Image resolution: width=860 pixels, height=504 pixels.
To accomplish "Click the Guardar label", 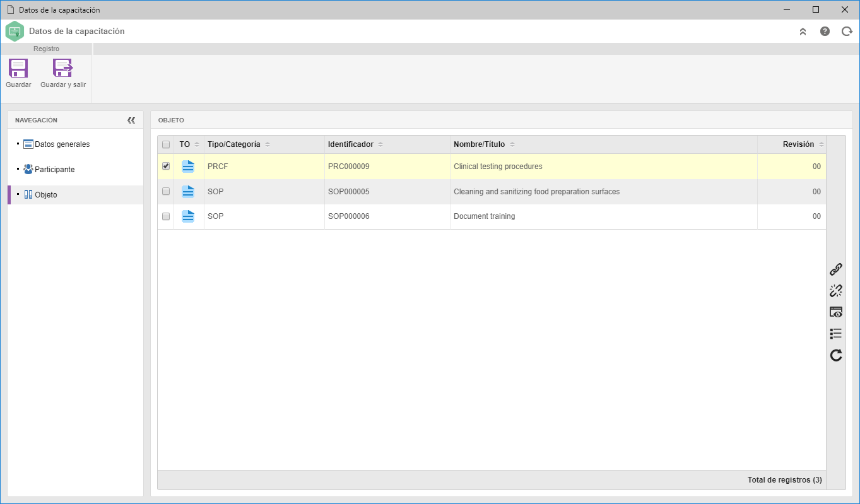I will pos(18,85).
